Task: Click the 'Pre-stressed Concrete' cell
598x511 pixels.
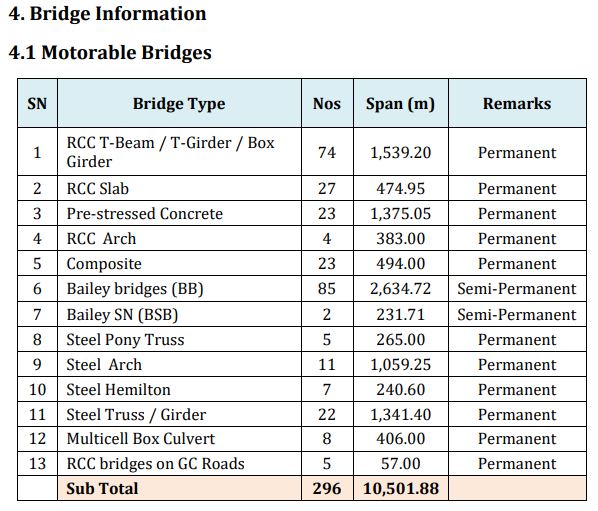Action: [179, 214]
